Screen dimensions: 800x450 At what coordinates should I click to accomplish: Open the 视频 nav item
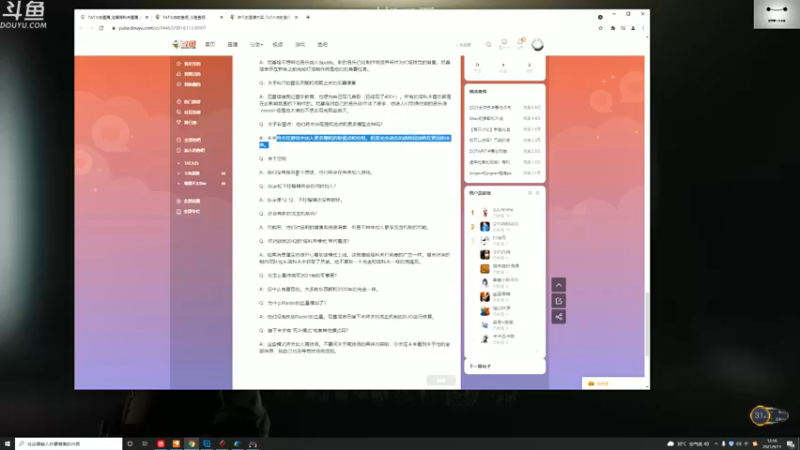click(278, 44)
